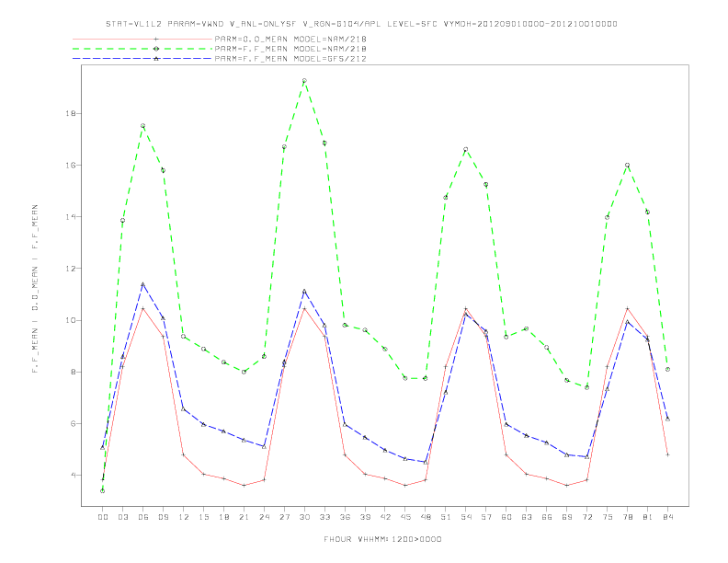Screen dimensions: 728x563
Task: Click x-axis tick label 63
Action: click(527, 517)
